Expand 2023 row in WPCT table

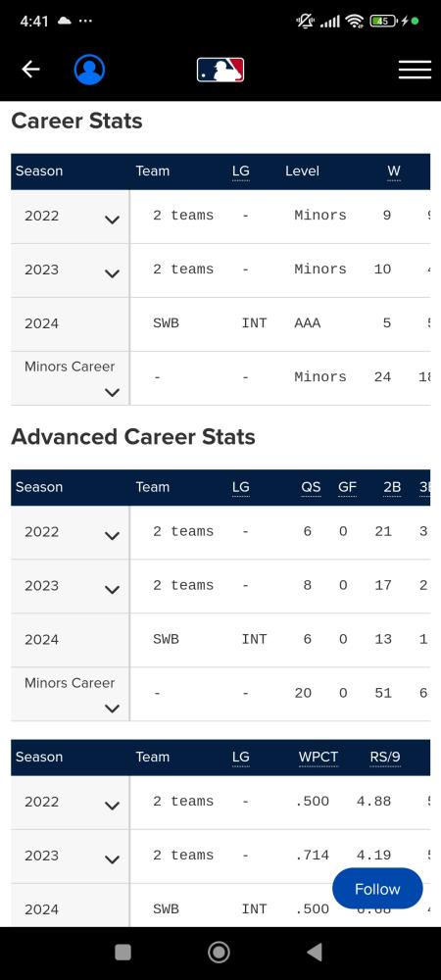coord(113,859)
